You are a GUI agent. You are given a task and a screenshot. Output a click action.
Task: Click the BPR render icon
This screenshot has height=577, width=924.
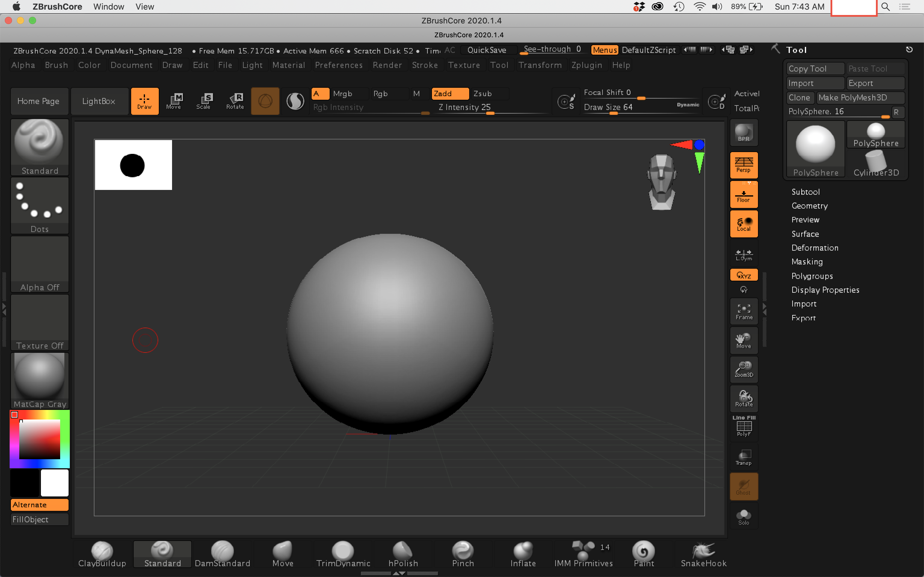coord(744,133)
